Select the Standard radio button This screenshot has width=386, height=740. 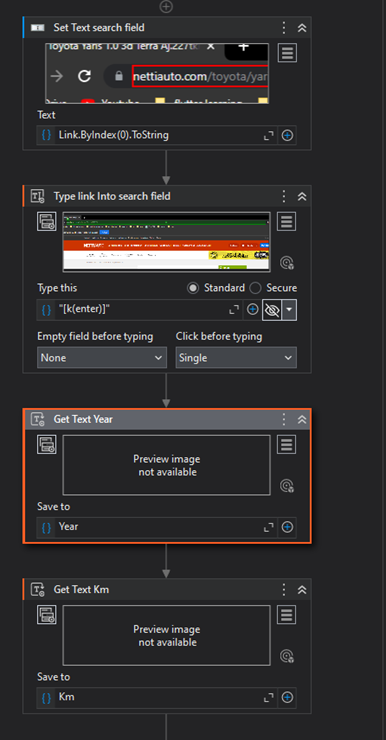tap(193, 288)
